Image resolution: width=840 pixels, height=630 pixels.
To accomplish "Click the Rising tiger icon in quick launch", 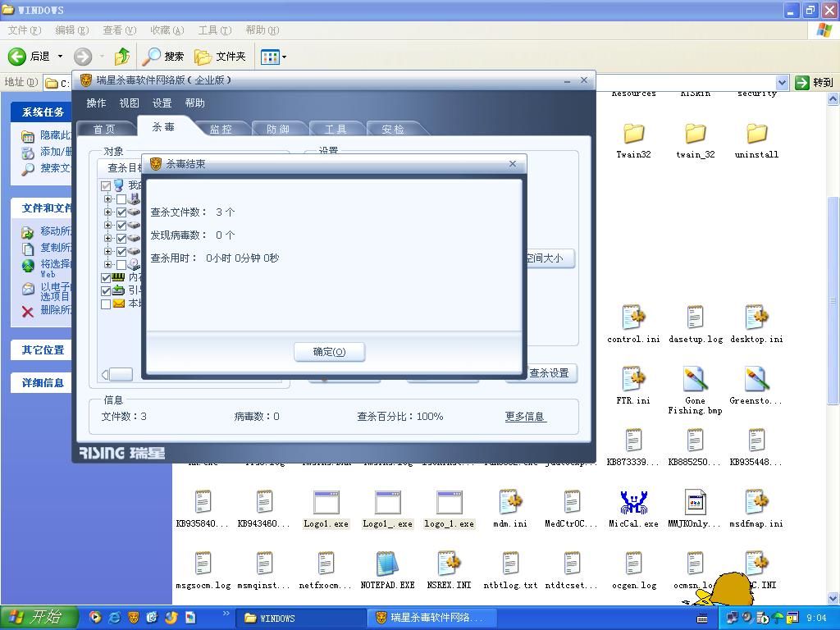I will coord(133,618).
